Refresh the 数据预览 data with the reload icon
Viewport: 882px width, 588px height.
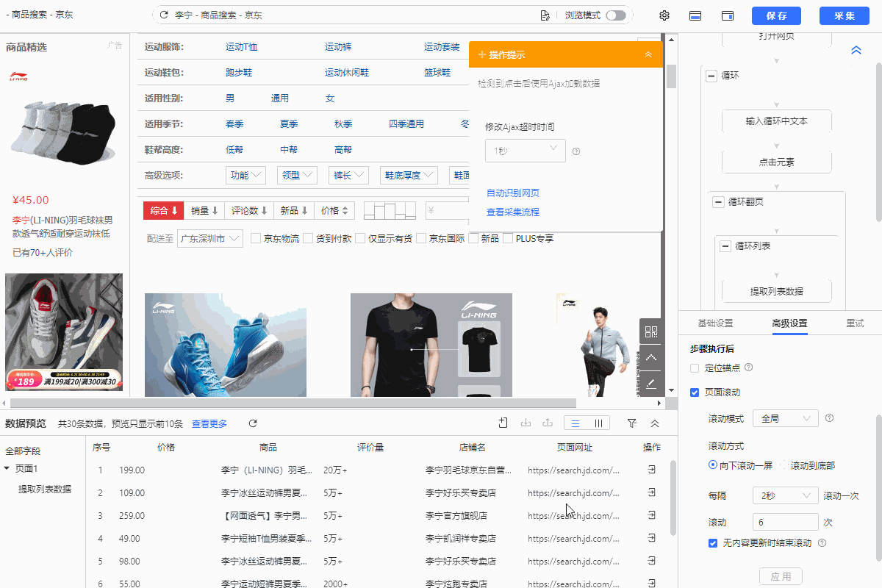pos(253,423)
